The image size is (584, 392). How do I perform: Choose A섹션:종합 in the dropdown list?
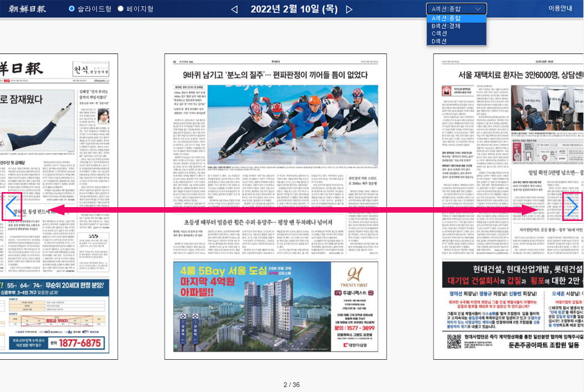coord(456,18)
